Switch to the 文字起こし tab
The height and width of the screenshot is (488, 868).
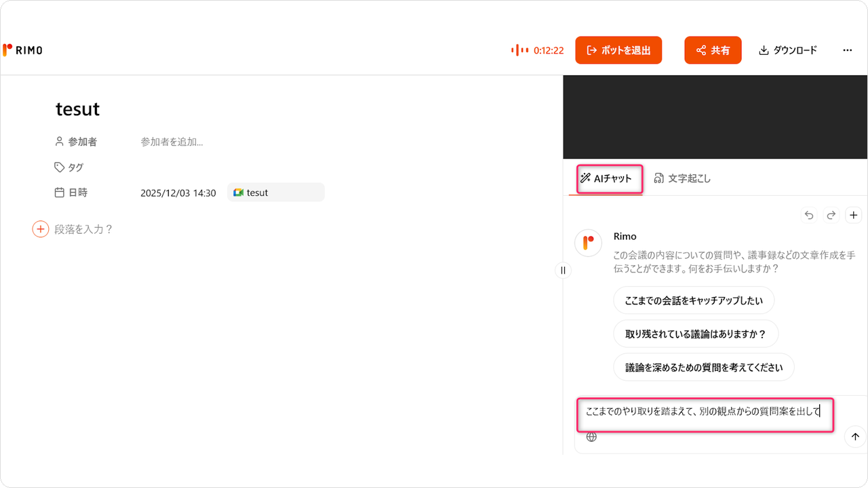click(x=682, y=179)
